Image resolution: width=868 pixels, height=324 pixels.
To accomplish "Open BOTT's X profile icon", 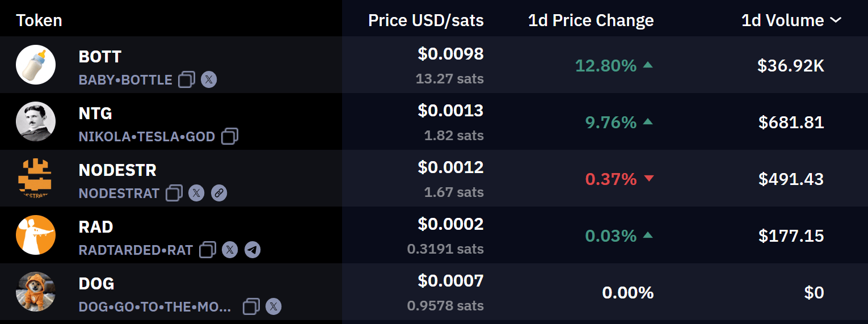I will pyautogui.click(x=209, y=79).
